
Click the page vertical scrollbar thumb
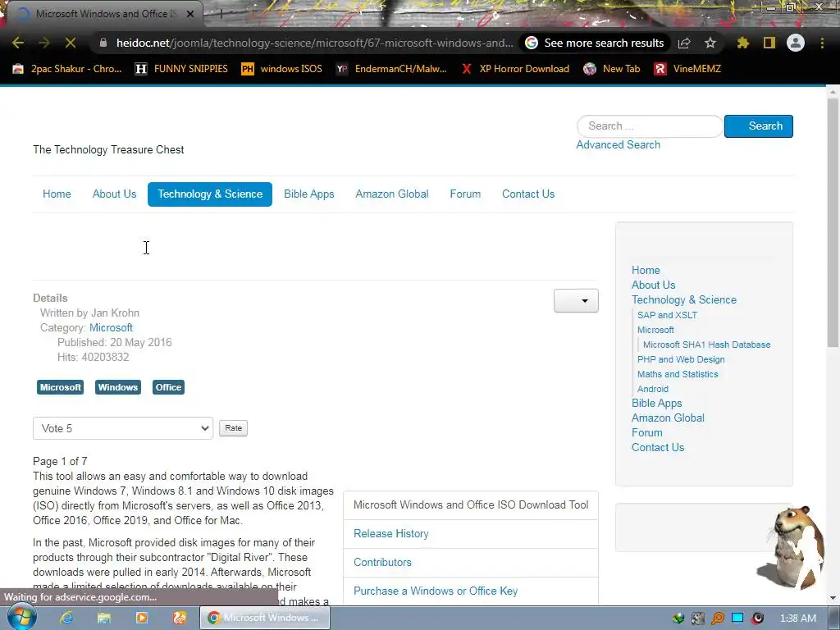[833, 222]
